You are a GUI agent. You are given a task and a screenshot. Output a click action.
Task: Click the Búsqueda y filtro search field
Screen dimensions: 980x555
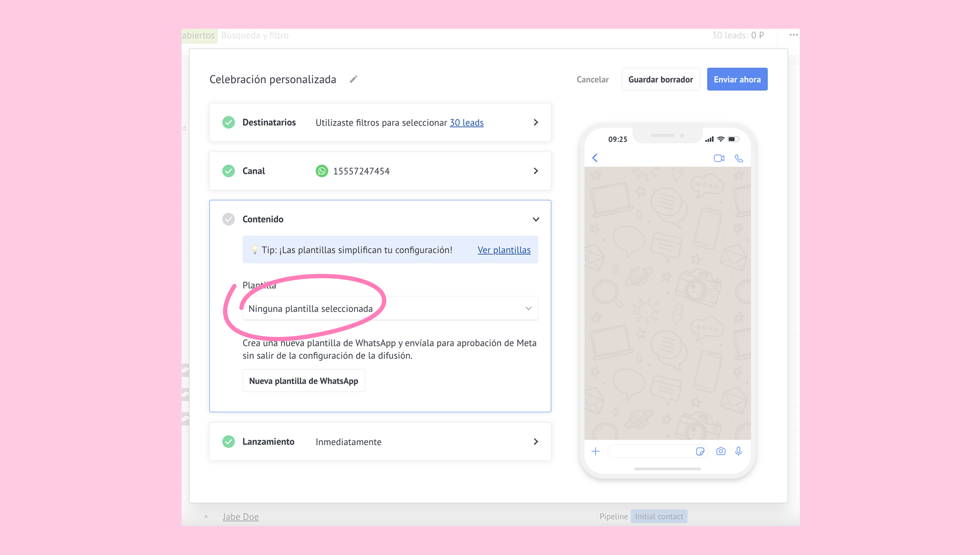pos(254,35)
